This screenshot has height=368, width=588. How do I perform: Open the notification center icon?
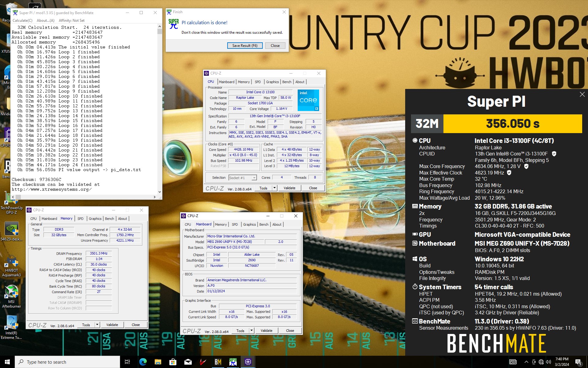579,362
